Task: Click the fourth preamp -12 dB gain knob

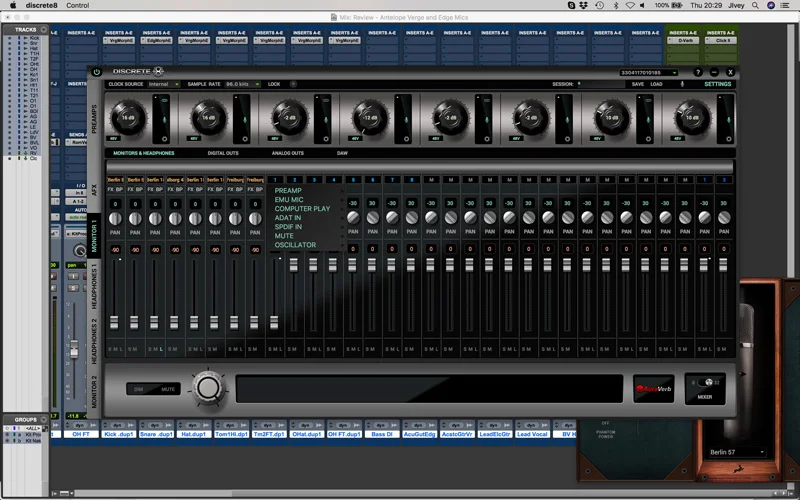Action: pos(370,117)
